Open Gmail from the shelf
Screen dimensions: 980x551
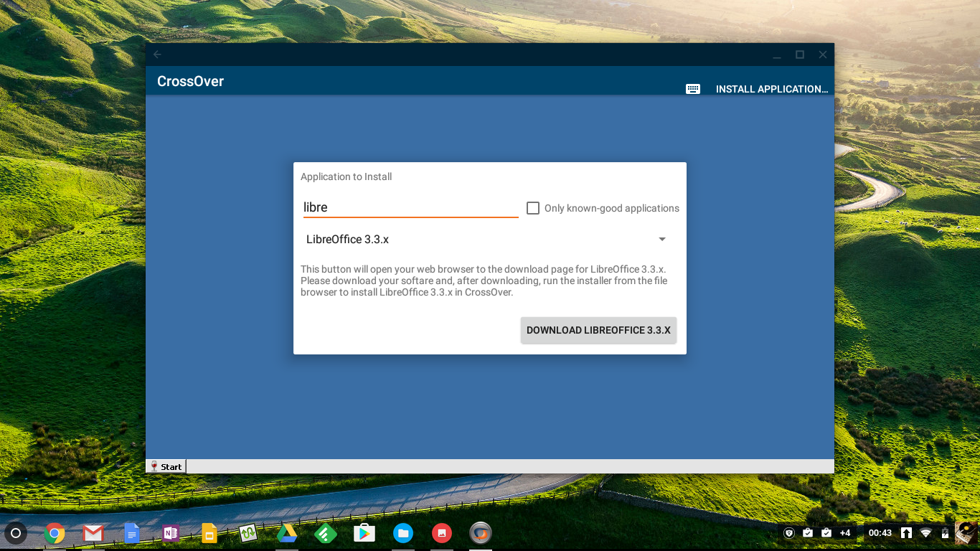[93, 533]
